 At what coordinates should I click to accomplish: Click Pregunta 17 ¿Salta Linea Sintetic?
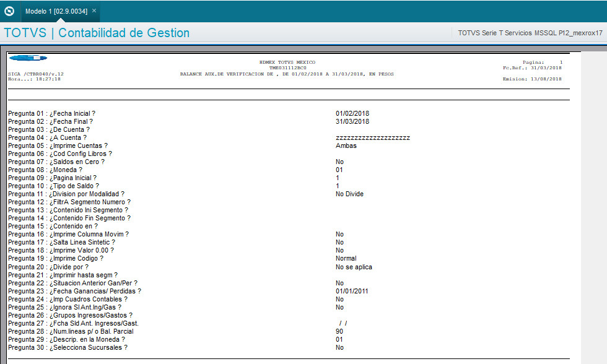(x=62, y=243)
